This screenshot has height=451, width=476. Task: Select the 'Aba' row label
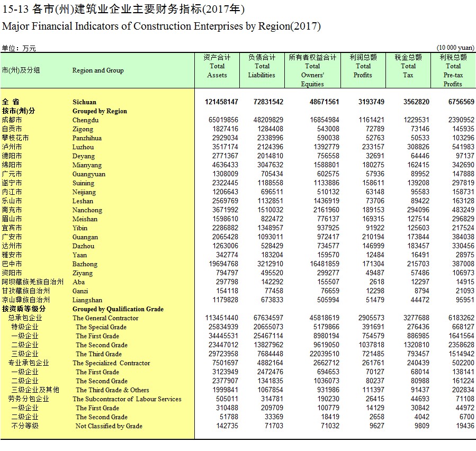[78, 282]
